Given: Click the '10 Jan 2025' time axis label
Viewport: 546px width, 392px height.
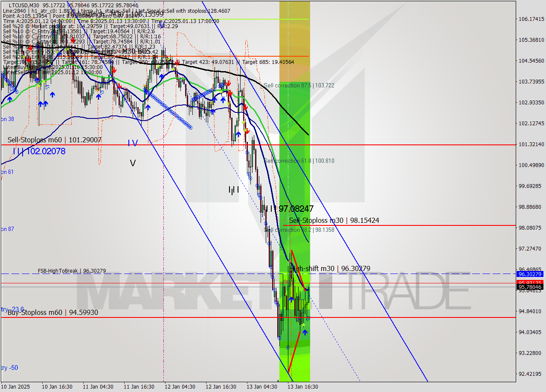Looking at the screenshot, I should click(x=15, y=387).
